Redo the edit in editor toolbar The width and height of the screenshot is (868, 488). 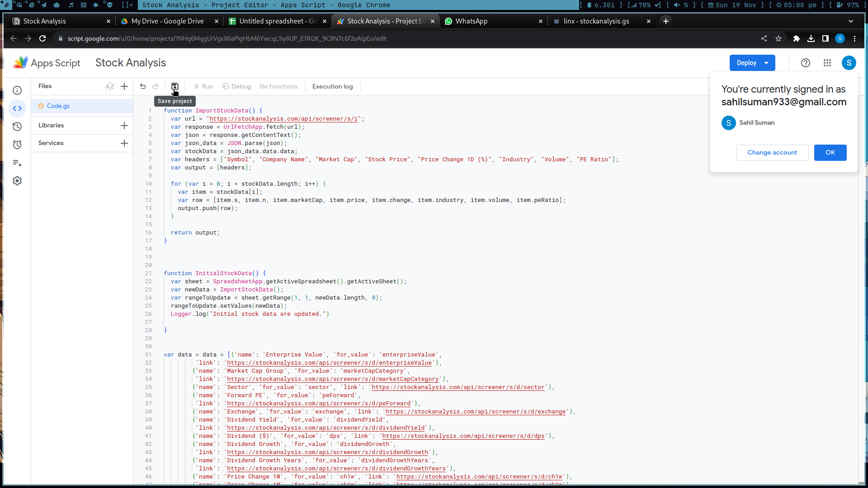156,86
